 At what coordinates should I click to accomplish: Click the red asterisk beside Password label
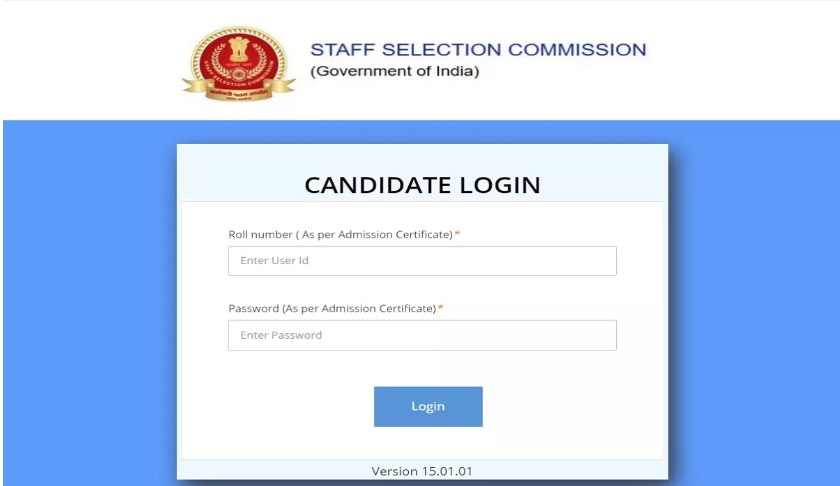tap(440, 308)
